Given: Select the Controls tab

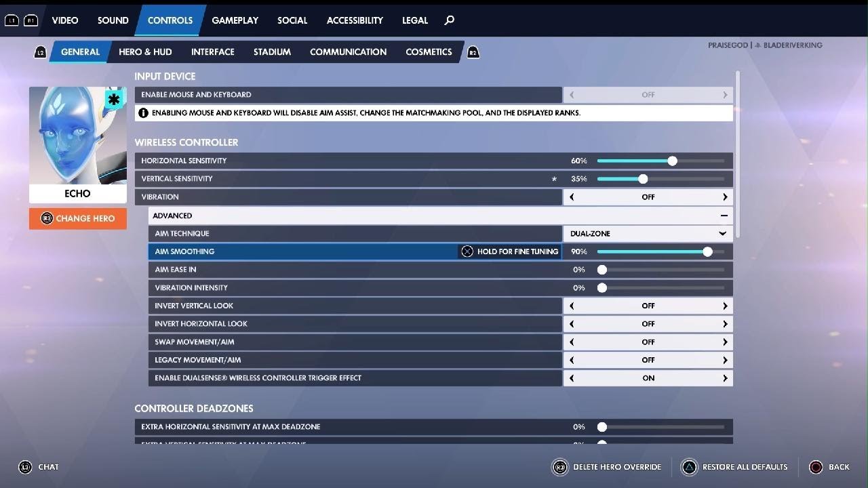Looking at the screenshot, I should tap(170, 20).
